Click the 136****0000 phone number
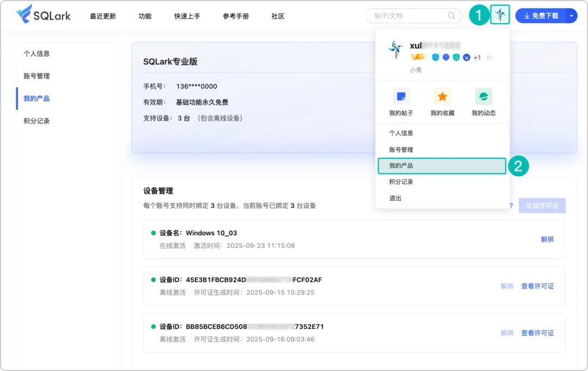 [197, 86]
